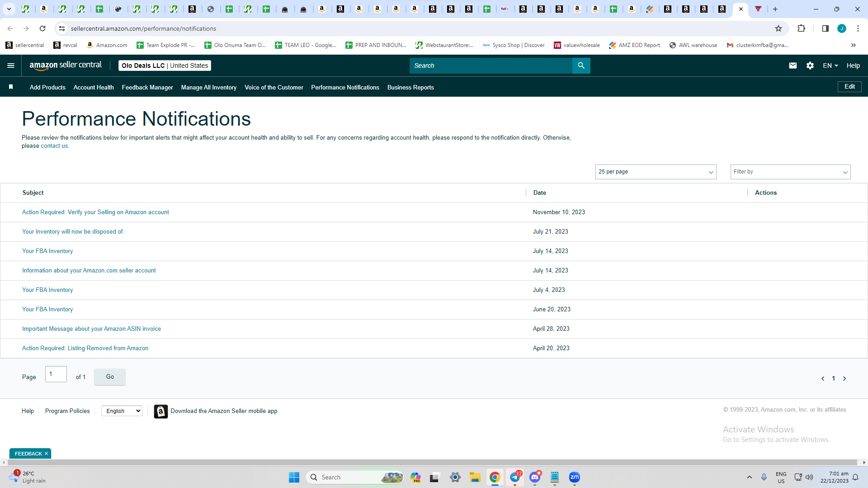Open the Discord taskbar icon
The height and width of the screenshot is (488, 868).
[x=535, y=477]
